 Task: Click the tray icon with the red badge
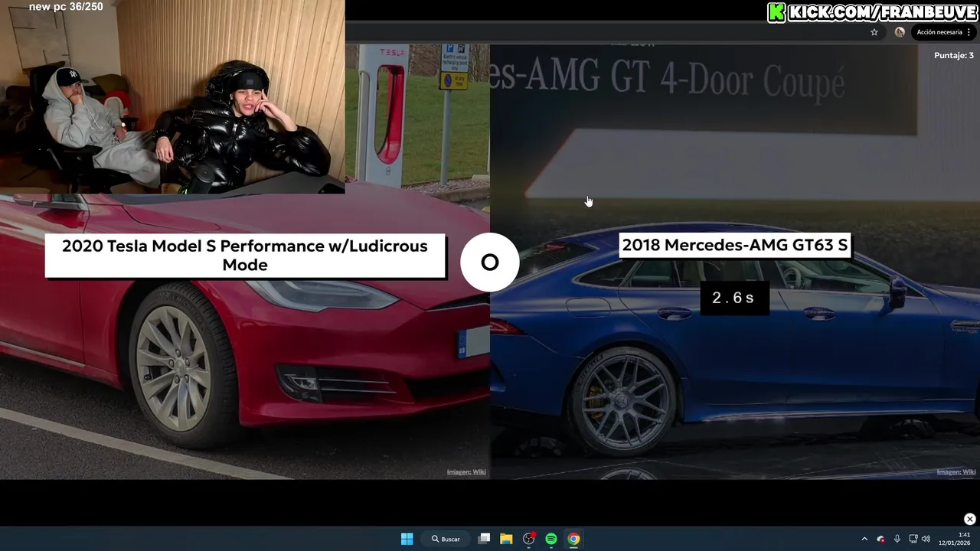click(x=881, y=539)
